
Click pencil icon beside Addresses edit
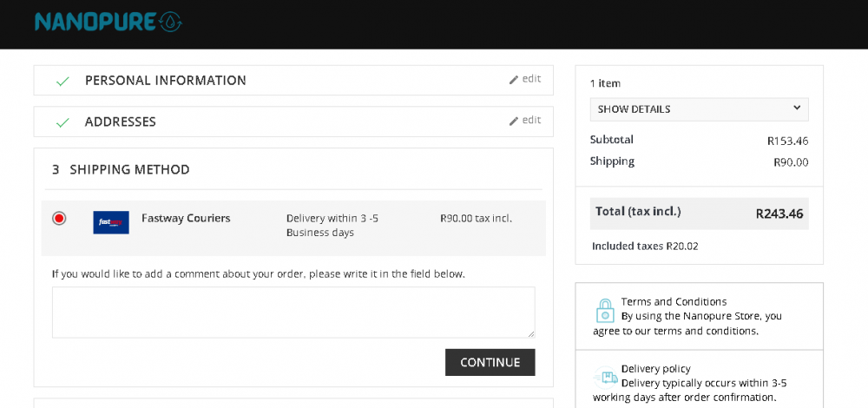(x=514, y=122)
